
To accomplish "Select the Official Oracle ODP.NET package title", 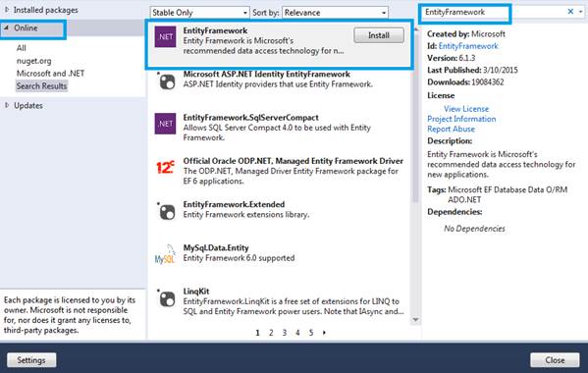I will point(294,161).
